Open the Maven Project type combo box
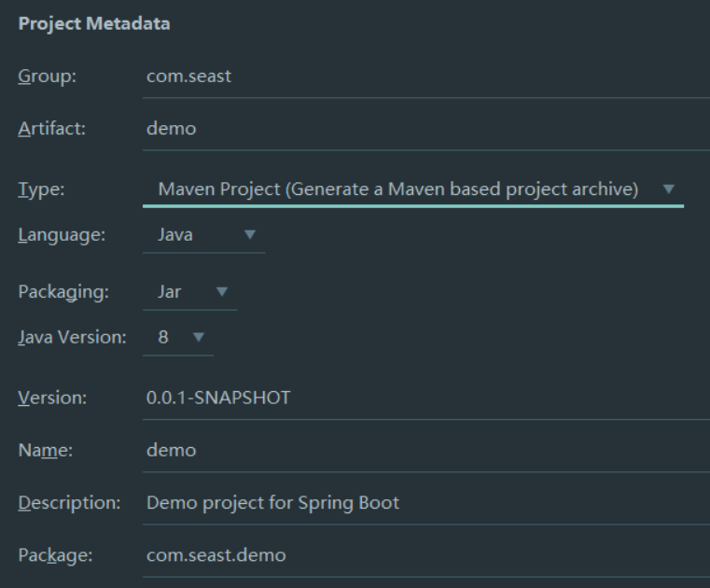Image resolution: width=710 pixels, height=588 pixels. 413,189
